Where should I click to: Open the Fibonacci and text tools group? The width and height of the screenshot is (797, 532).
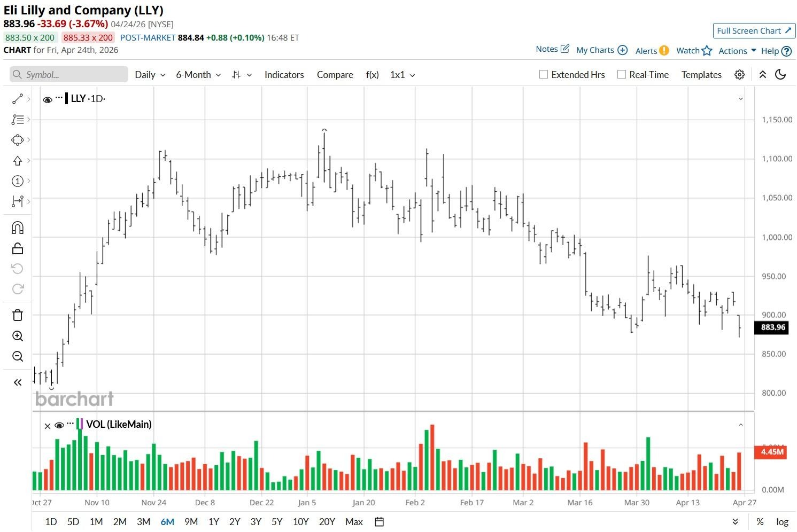tap(18, 120)
